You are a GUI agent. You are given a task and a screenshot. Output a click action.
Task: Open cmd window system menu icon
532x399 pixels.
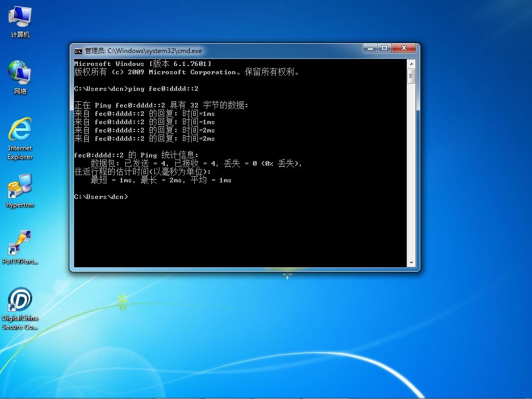click(x=78, y=51)
